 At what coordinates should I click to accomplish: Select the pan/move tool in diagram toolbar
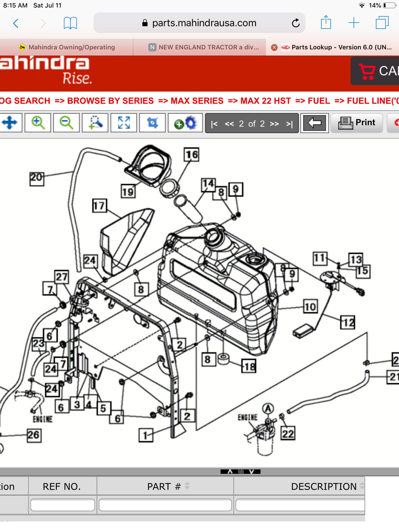[x=10, y=123]
